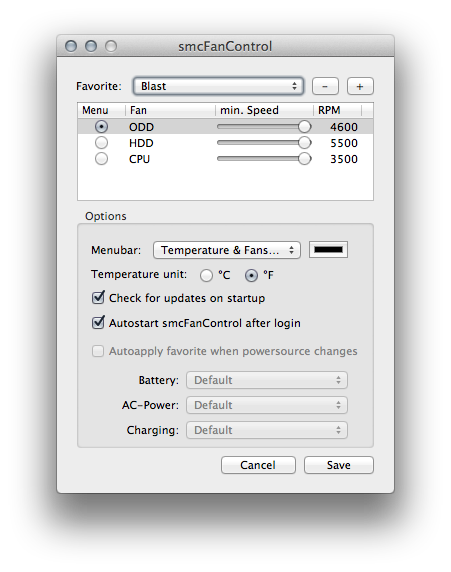
Task: Select the ODD fan name
Action: pyautogui.click(x=141, y=127)
